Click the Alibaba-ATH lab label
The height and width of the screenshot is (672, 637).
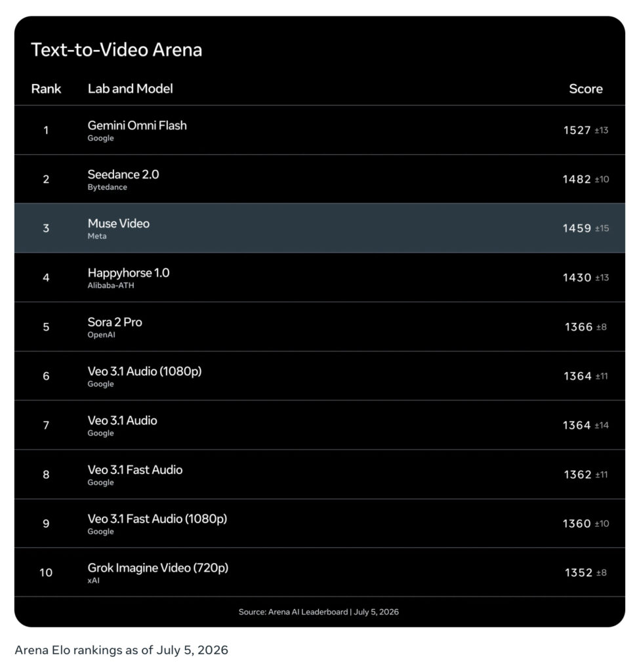(110, 285)
